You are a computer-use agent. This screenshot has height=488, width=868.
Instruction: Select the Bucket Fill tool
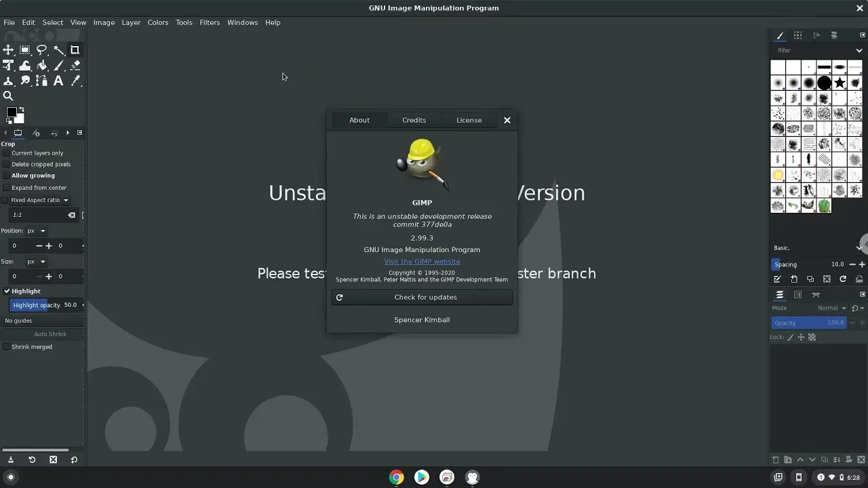[x=41, y=65]
